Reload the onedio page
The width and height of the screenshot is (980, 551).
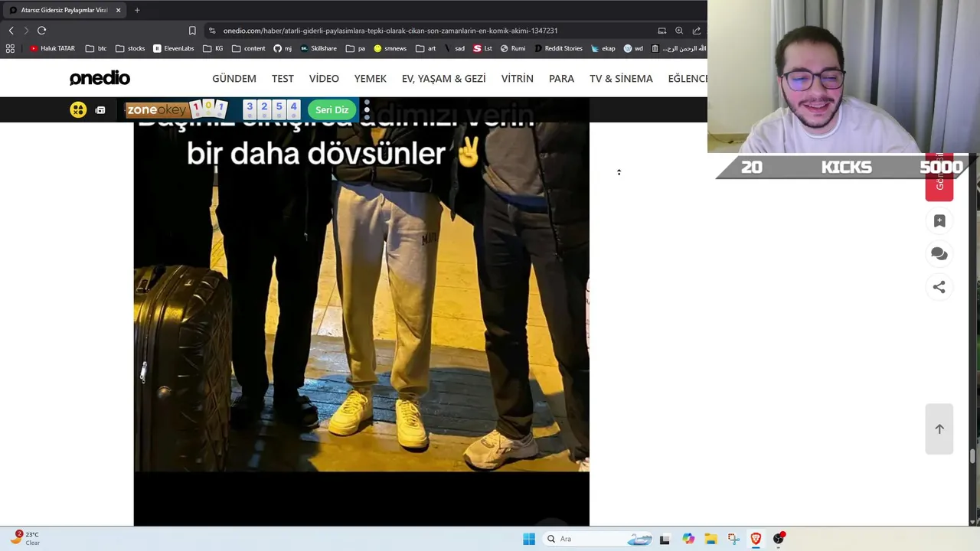pyautogui.click(x=42, y=31)
